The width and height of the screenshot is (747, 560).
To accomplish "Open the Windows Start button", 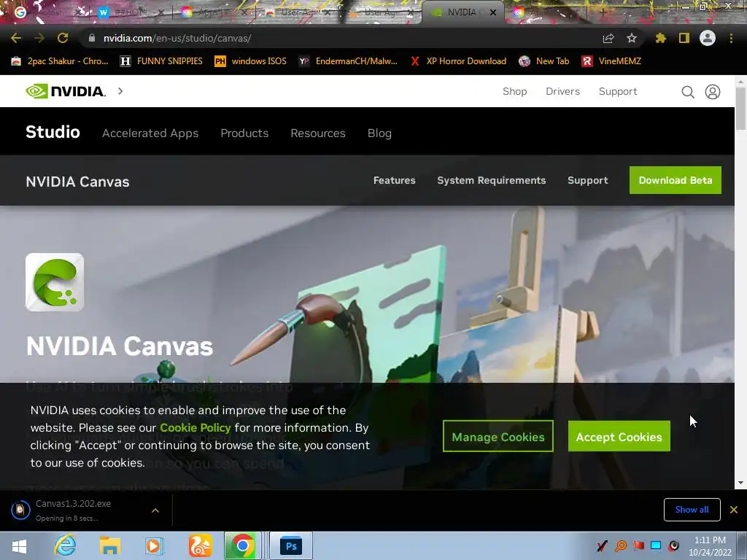I will [19, 545].
